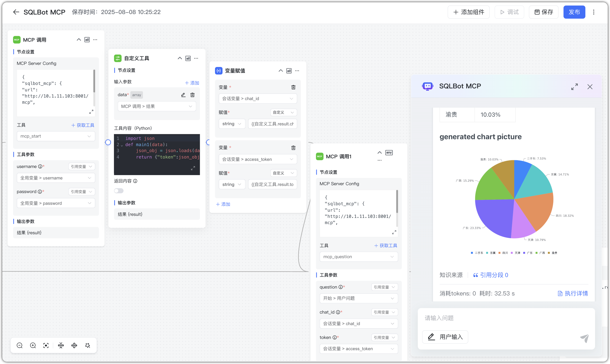610x364 pixels.
Task: Open the mcp_start tool dropdown
Action: pyautogui.click(x=56, y=136)
